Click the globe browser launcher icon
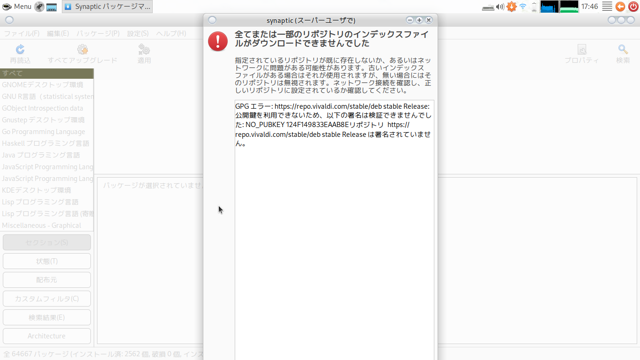Viewport: 640px width, 360px height. coord(39,7)
